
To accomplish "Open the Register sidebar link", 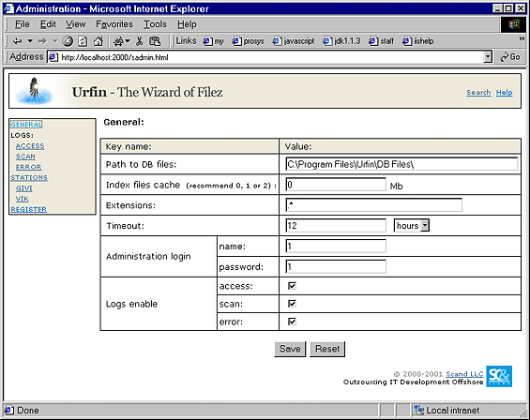I will point(29,209).
